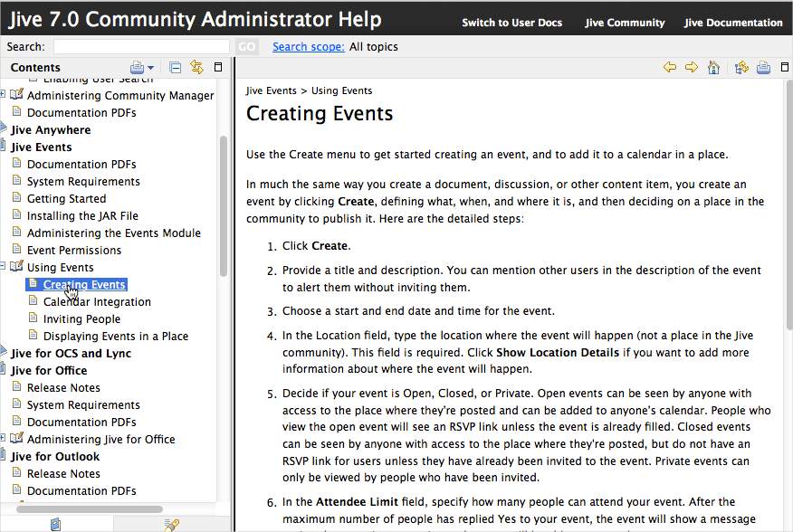Click the page icon beside Event Permissions
The height and width of the screenshot is (532, 793).
point(16,249)
